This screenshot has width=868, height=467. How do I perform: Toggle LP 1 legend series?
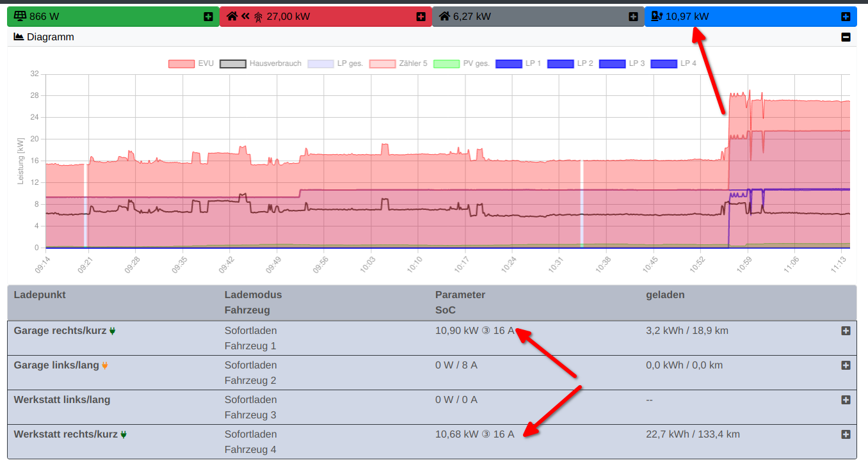point(518,63)
